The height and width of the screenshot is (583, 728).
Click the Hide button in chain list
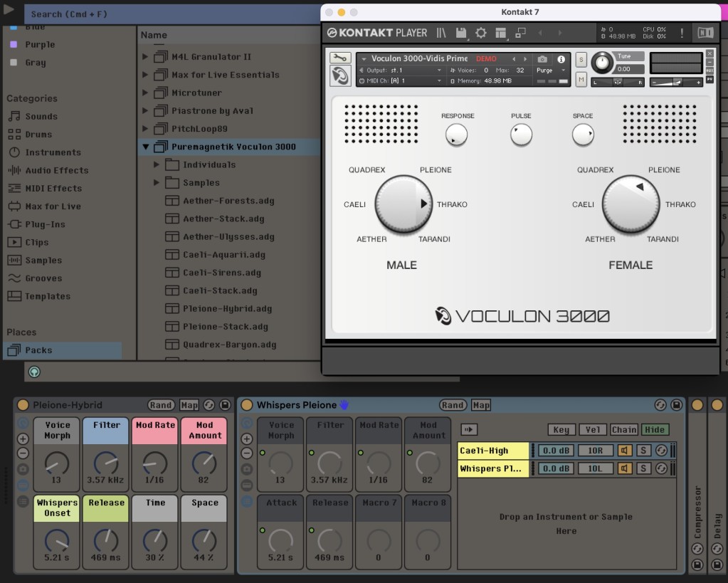(655, 429)
